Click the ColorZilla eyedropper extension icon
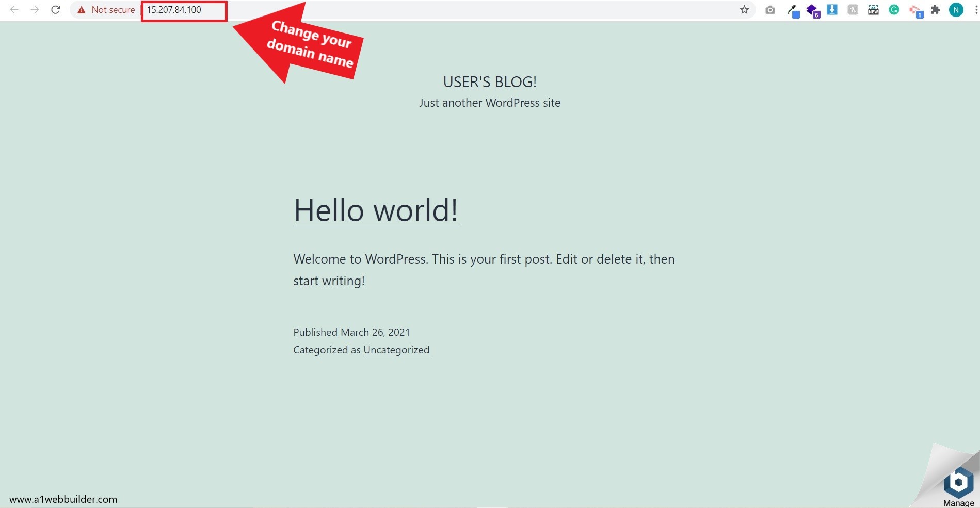This screenshot has height=508, width=980. (793, 9)
